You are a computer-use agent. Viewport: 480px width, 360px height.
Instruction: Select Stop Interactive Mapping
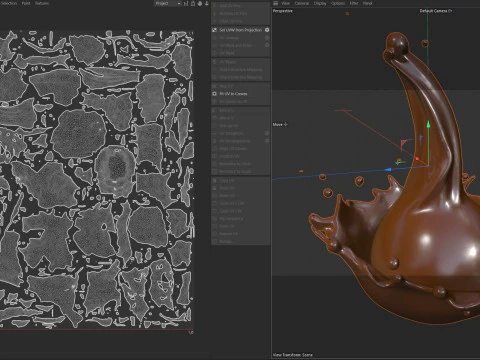click(x=241, y=77)
